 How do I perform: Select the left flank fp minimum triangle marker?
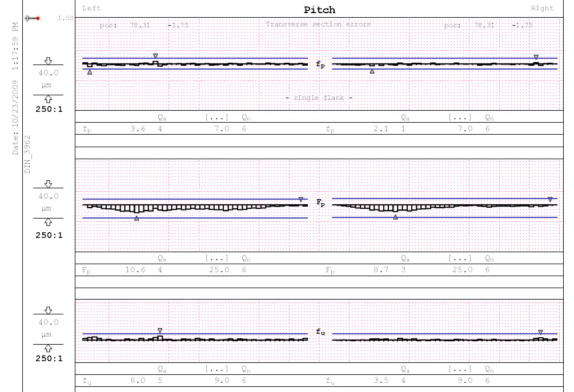(x=90, y=72)
